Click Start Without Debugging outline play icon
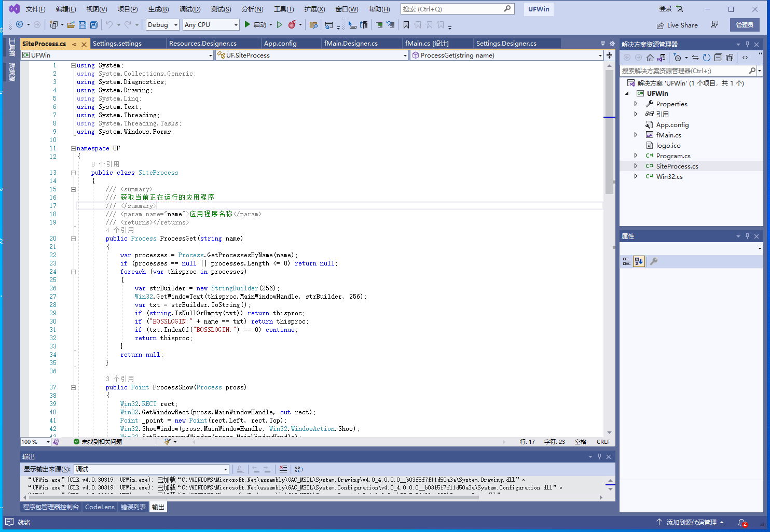The image size is (770, 532). coord(280,24)
